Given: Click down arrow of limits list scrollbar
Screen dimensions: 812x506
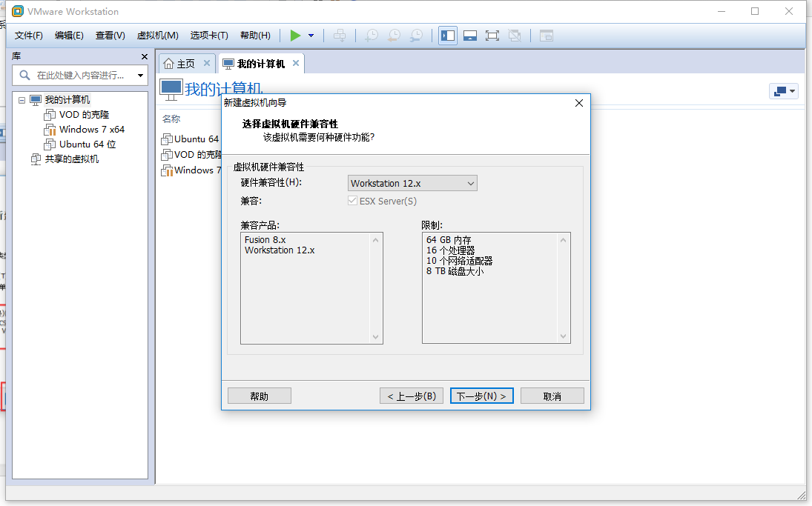Looking at the screenshot, I should [x=564, y=336].
